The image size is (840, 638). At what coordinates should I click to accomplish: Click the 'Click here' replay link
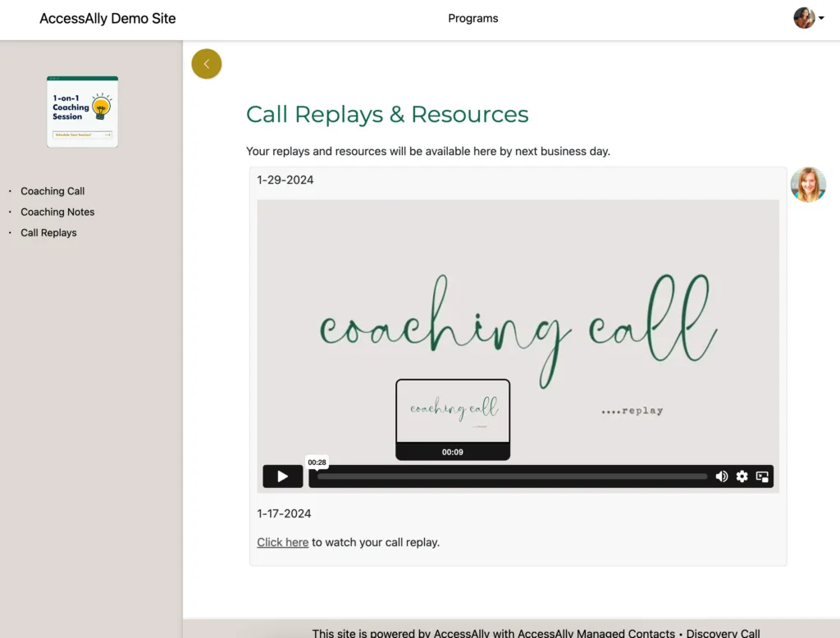pyautogui.click(x=283, y=542)
